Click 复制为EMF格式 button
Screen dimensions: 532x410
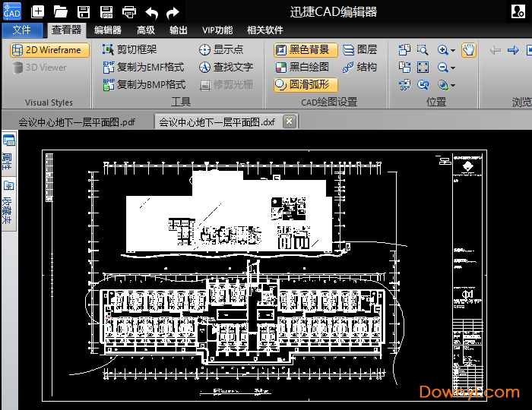point(144,67)
